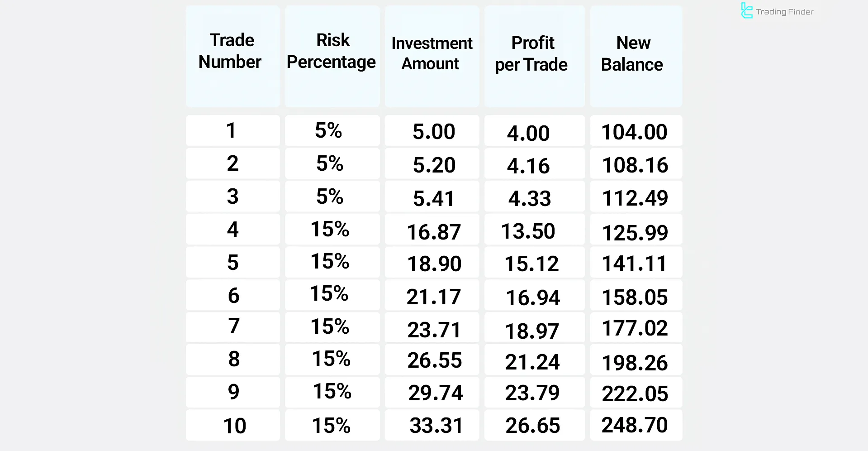This screenshot has height=451, width=868.
Task: Click the 4.33 profit cell
Action: coord(530,198)
